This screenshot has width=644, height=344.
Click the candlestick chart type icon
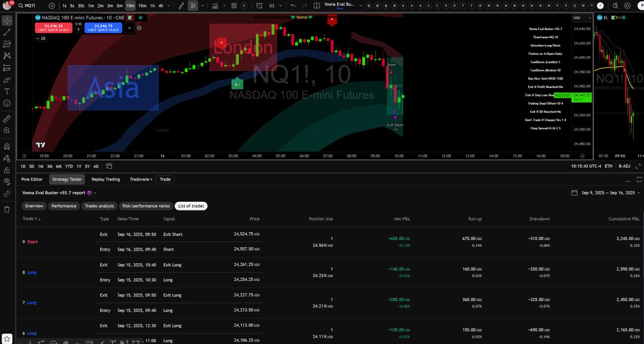193,5
